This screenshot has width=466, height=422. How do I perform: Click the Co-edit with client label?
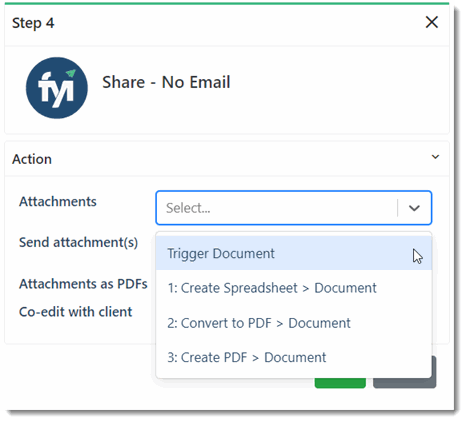(75, 312)
